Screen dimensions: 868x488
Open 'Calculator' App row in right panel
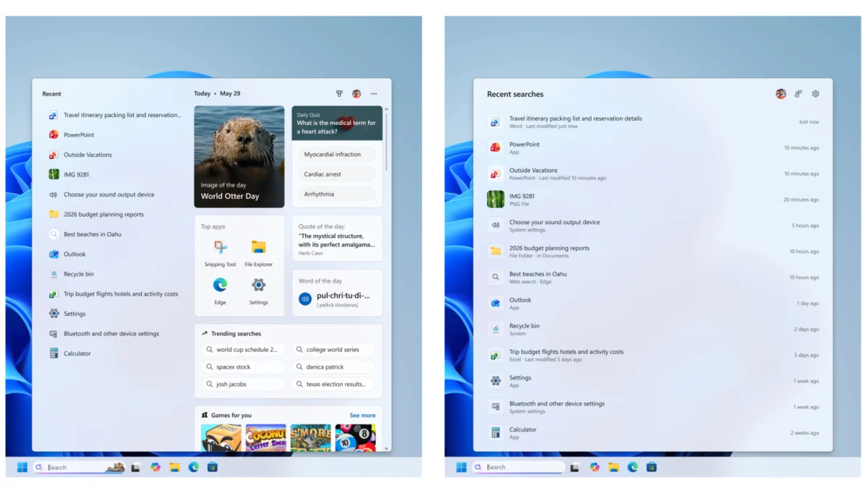(653, 433)
